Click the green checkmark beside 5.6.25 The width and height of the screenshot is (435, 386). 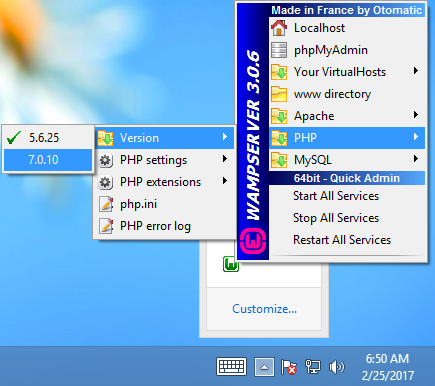[x=14, y=137]
